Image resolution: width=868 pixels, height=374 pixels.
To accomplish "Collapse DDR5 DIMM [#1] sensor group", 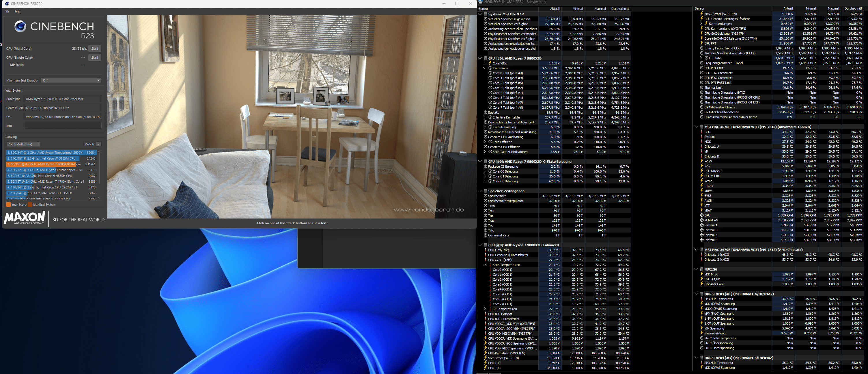I will 696,294.
